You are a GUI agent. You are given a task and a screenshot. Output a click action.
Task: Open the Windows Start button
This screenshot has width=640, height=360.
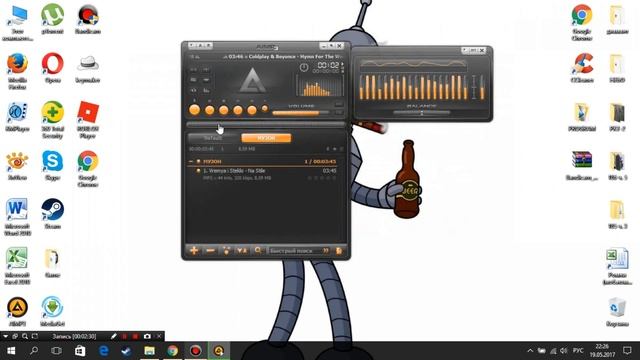(x=11, y=351)
